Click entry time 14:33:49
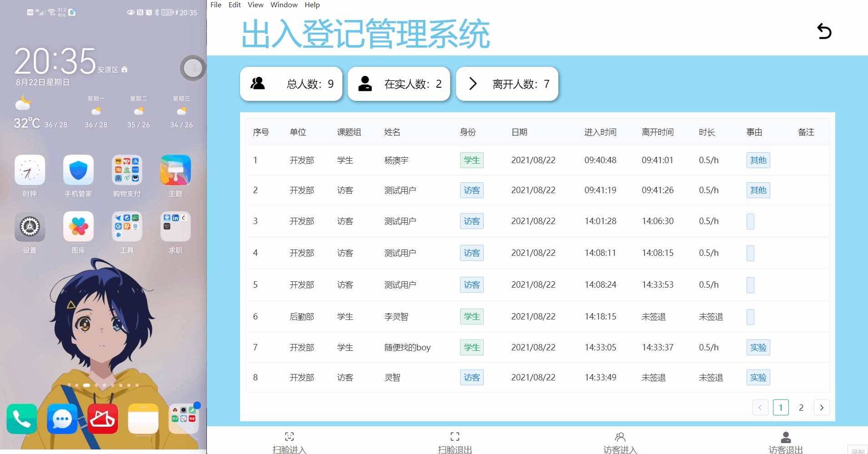868x454 pixels. 600,377
